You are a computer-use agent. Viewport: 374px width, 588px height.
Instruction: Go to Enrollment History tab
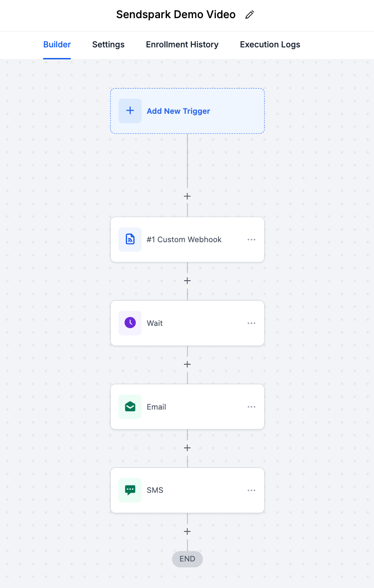(182, 45)
